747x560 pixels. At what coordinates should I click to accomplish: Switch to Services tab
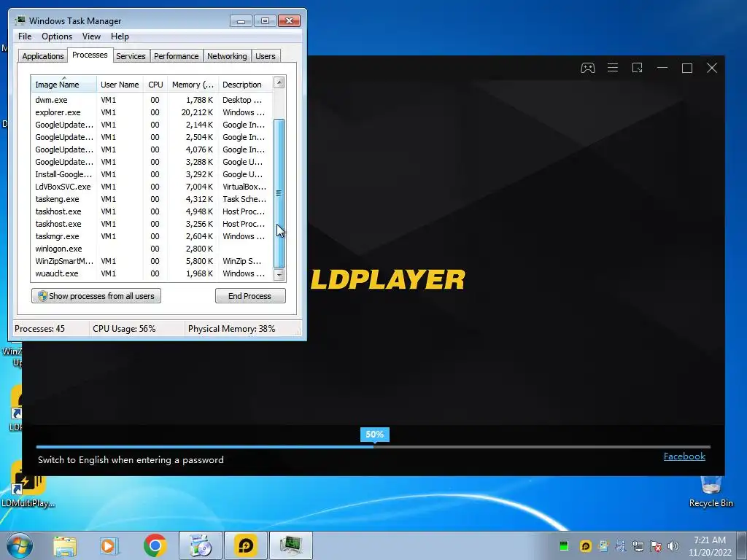click(x=131, y=56)
